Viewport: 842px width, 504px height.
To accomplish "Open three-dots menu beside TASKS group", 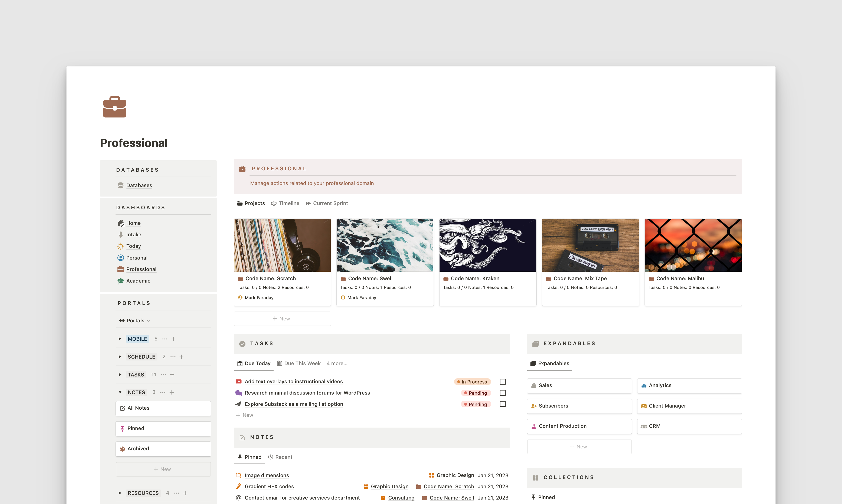I will pos(163,375).
